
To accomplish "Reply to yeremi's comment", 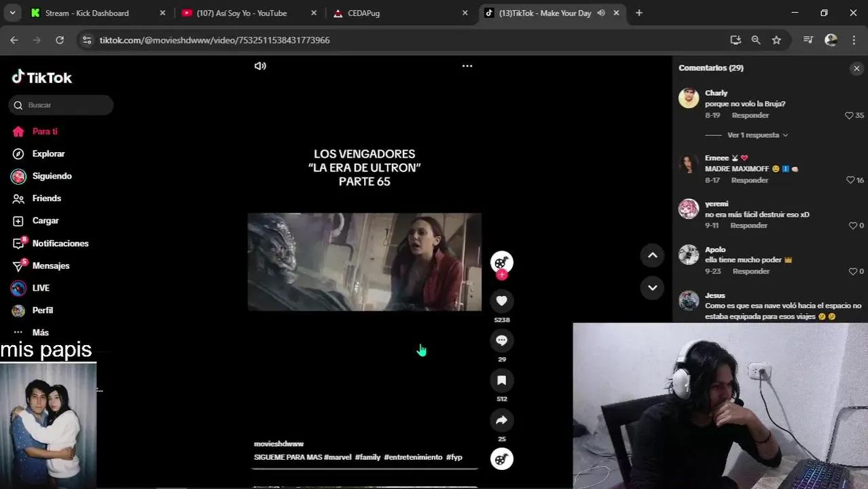I will pyautogui.click(x=748, y=225).
